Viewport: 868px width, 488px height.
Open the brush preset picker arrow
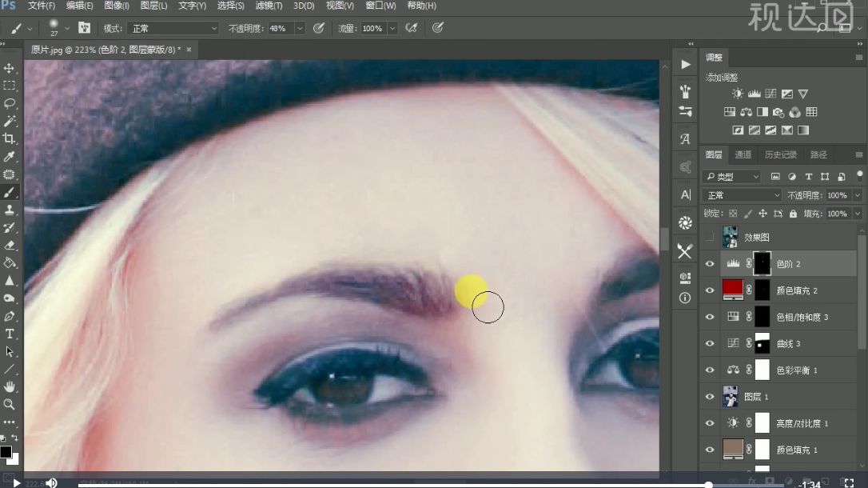(x=67, y=28)
